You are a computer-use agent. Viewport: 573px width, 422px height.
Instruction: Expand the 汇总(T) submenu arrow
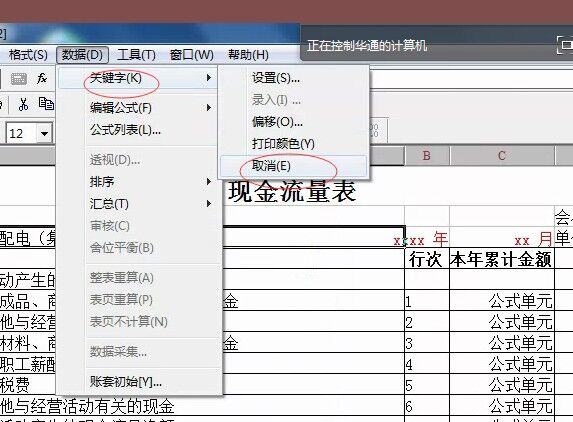[209, 204]
